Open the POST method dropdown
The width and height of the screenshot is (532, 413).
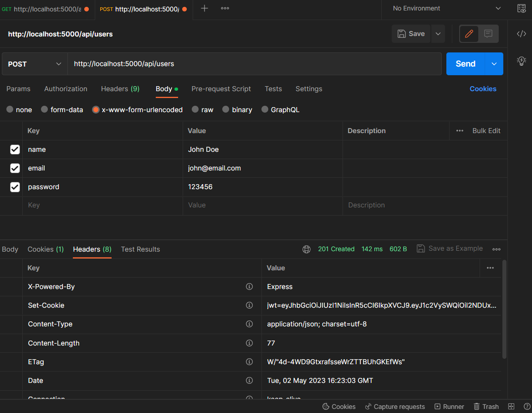pos(35,64)
